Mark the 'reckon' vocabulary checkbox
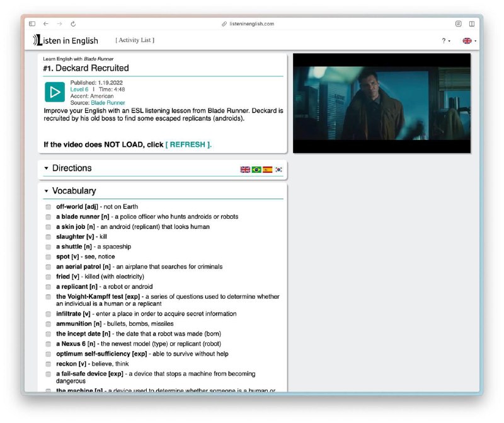The image size is (504, 423). 49,364
